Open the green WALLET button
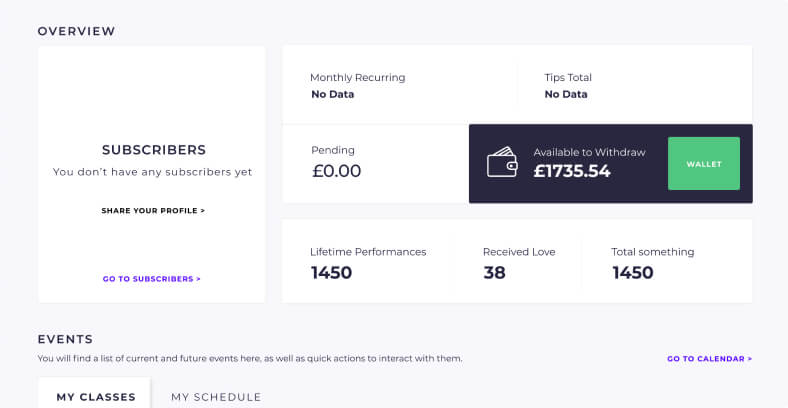This screenshot has width=788, height=408. 704,164
